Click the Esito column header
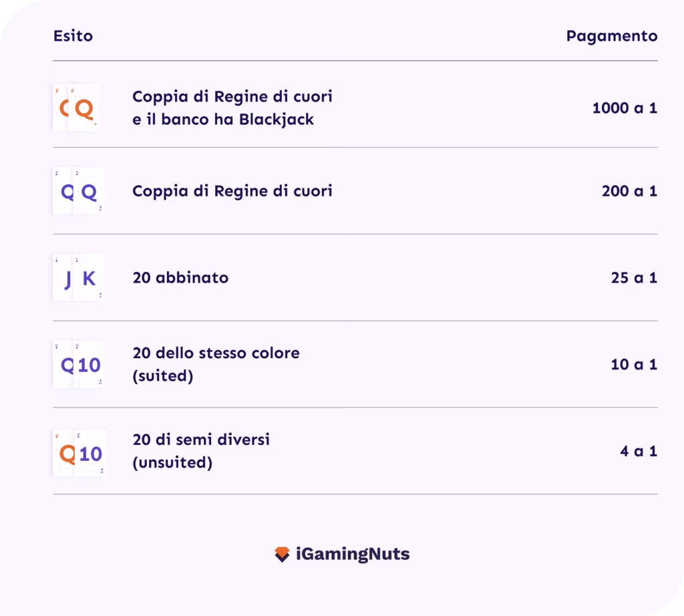The image size is (684, 616). [73, 35]
